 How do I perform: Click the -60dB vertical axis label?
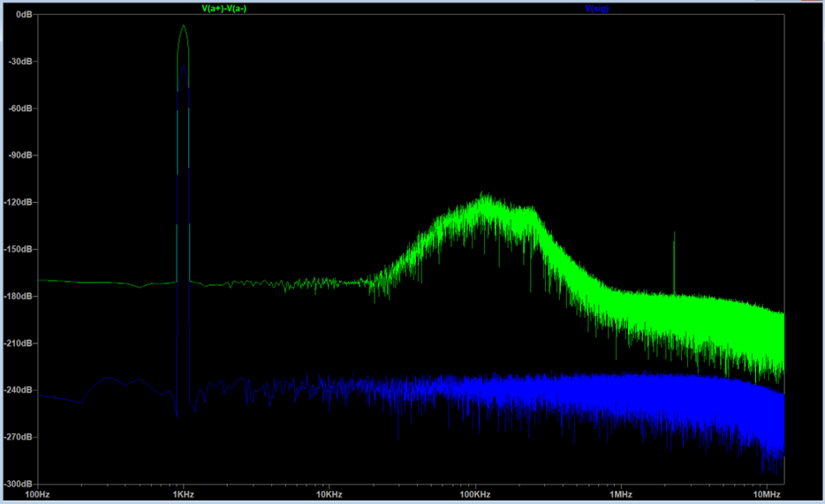pyautogui.click(x=21, y=109)
